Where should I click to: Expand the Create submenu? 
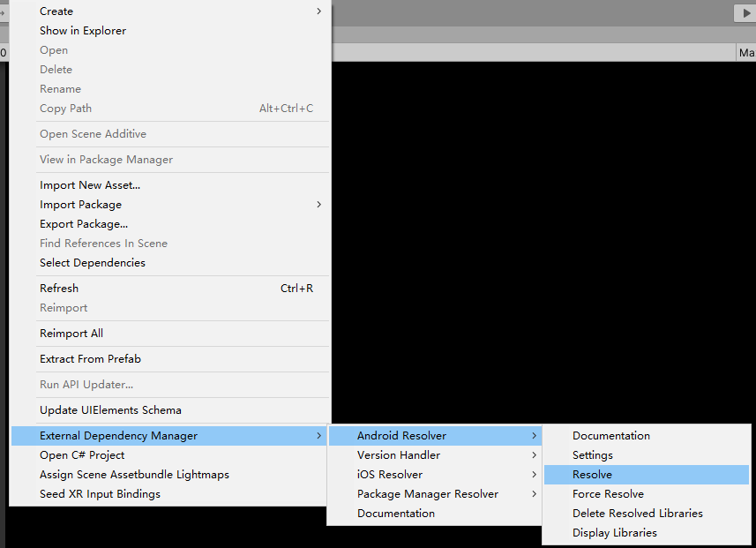(x=56, y=11)
